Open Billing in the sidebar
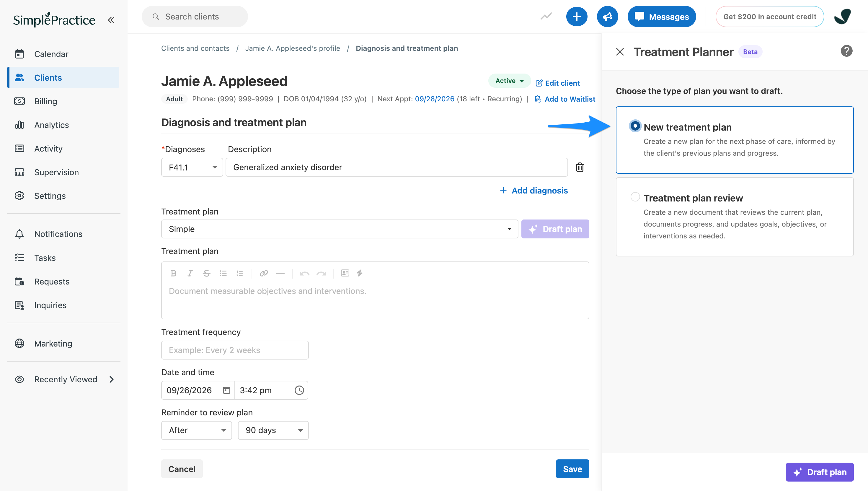 tap(63, 101)
